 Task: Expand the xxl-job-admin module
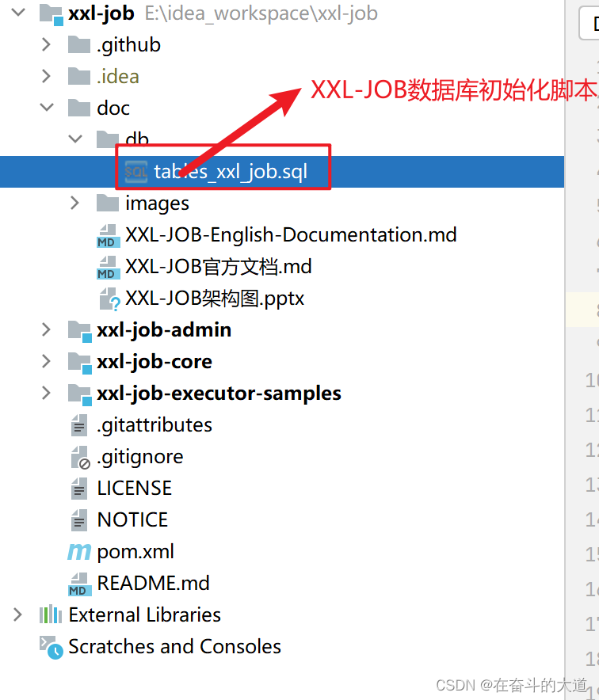click(46, 330)
